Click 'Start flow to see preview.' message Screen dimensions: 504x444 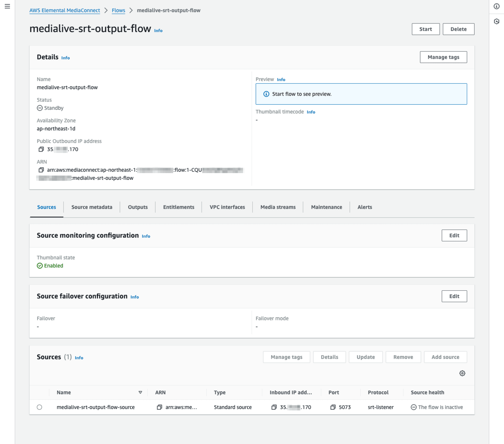[302, 94]
